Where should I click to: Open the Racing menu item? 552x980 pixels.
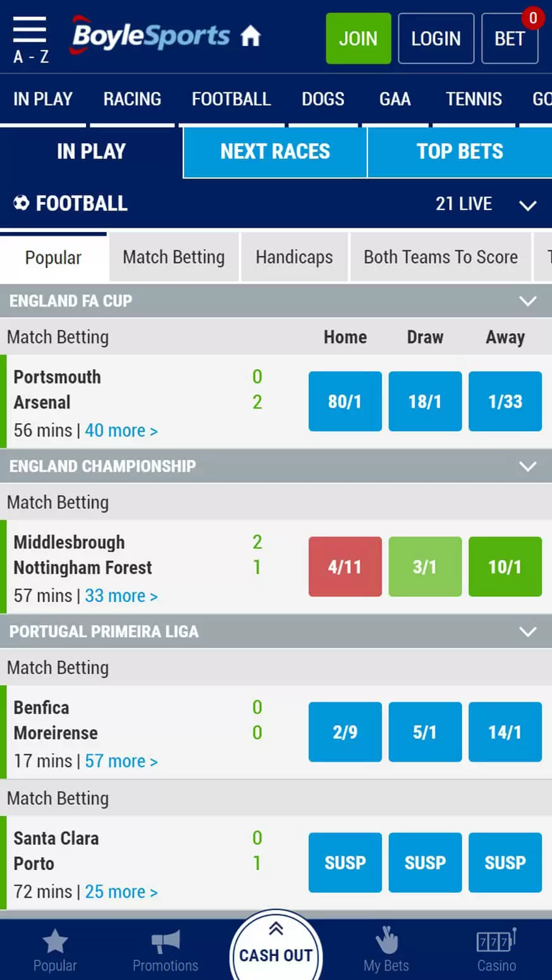pos(132,99)
